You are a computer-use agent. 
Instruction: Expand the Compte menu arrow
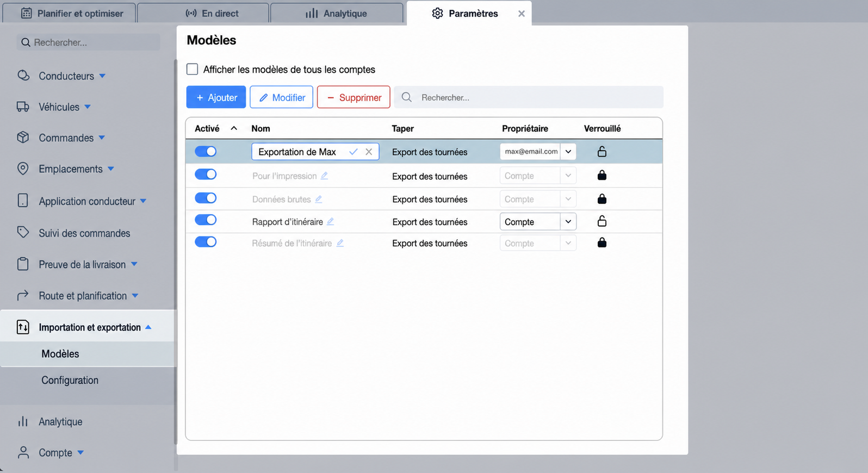pyautogui.click(x=80, y=452)
